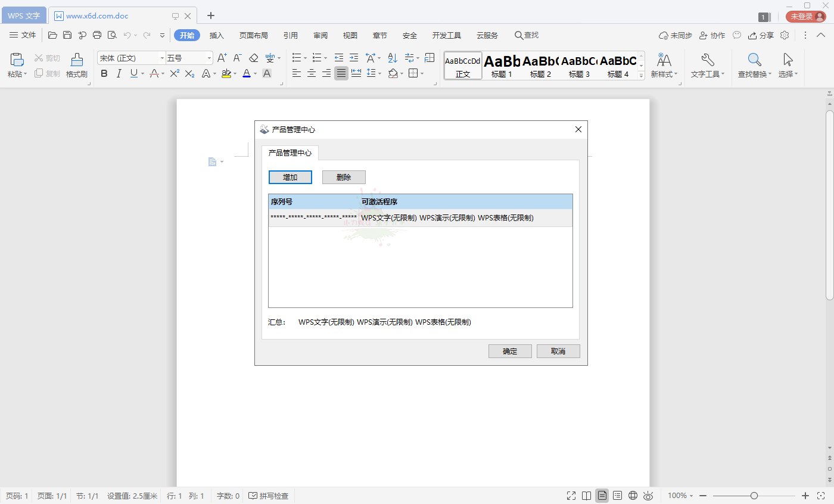Select center alignment
The width and height of the screenshot is (834, 504).
311,73
